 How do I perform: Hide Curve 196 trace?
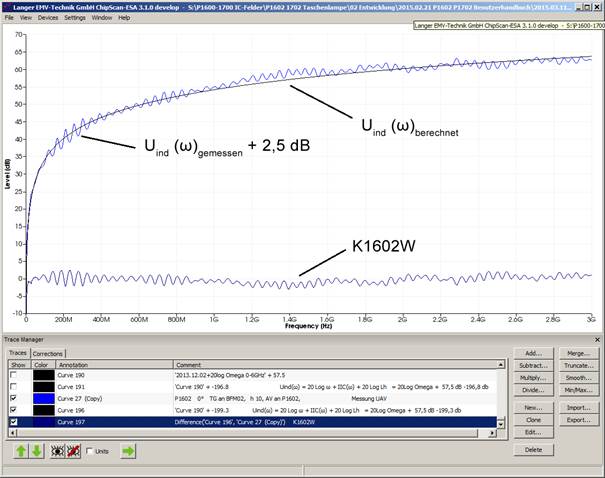(14, 410)
